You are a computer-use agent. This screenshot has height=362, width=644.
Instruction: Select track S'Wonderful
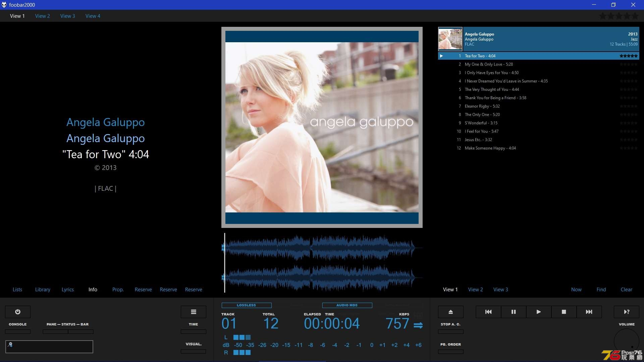click(x=539, y=123)
